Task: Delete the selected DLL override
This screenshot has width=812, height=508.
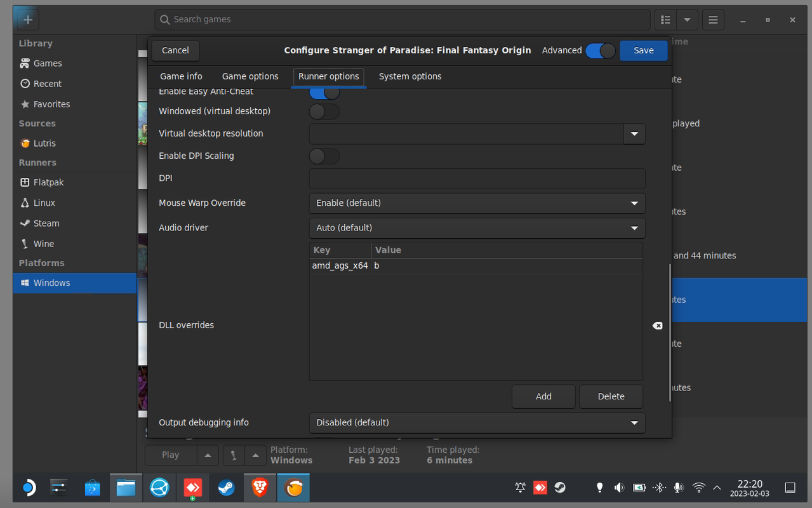Action: (611, 396)
